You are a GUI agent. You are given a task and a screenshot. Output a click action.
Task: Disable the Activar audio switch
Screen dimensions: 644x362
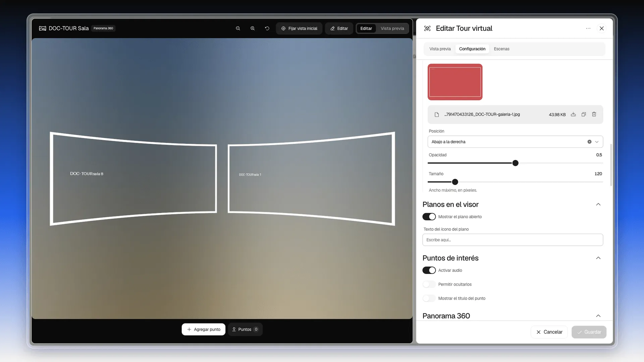point(429,270)
